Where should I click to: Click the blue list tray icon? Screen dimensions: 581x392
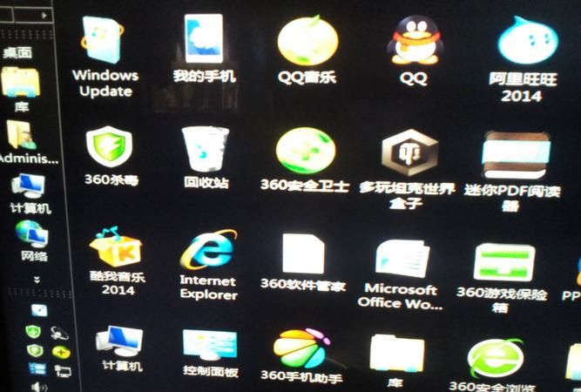pyautogui.click(x=37, y=368)
